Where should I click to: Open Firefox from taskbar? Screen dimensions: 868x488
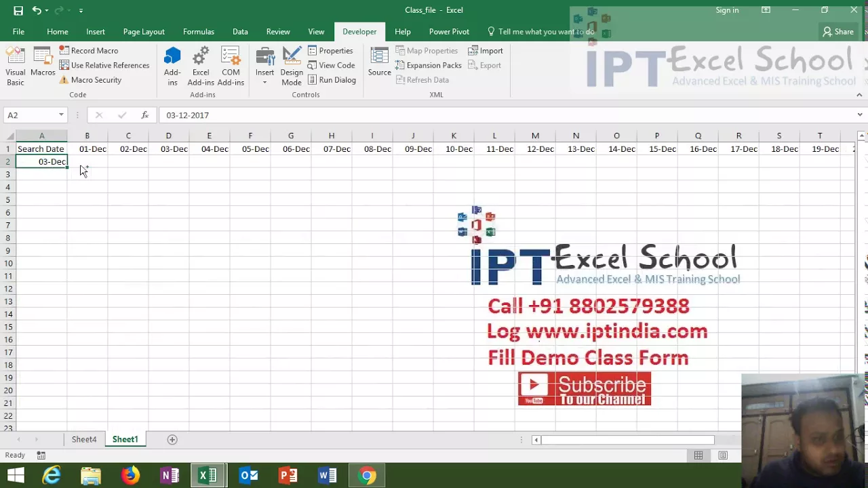tap(130, 476)
